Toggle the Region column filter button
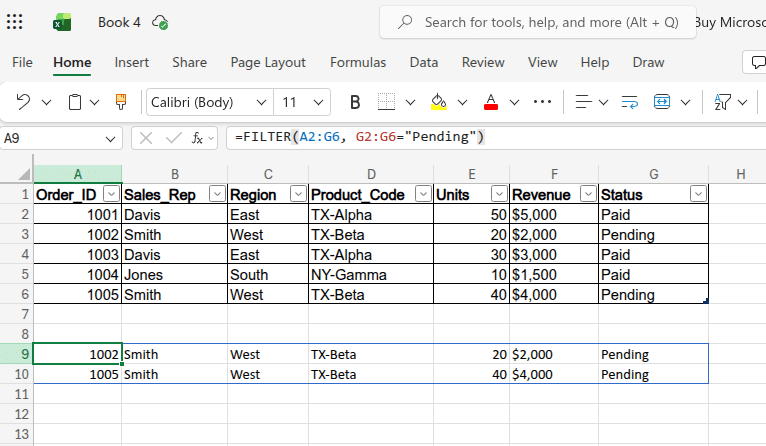 (297, 194)
